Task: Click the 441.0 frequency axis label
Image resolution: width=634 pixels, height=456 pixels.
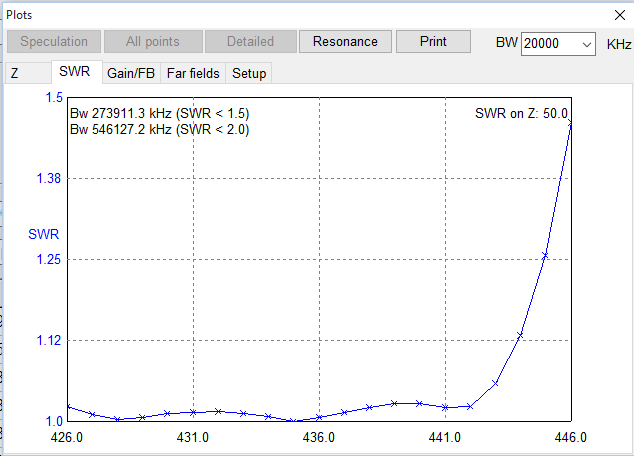Action: tap(445, 437)
